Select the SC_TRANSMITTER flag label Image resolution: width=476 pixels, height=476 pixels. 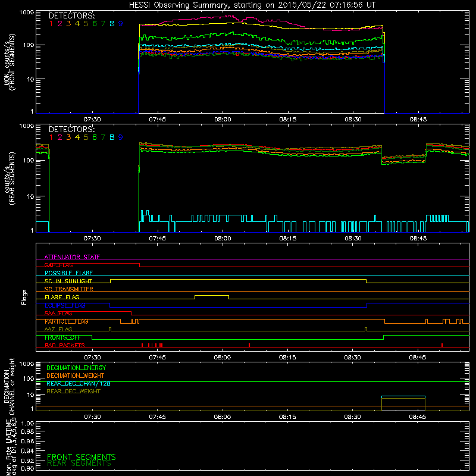68,289
